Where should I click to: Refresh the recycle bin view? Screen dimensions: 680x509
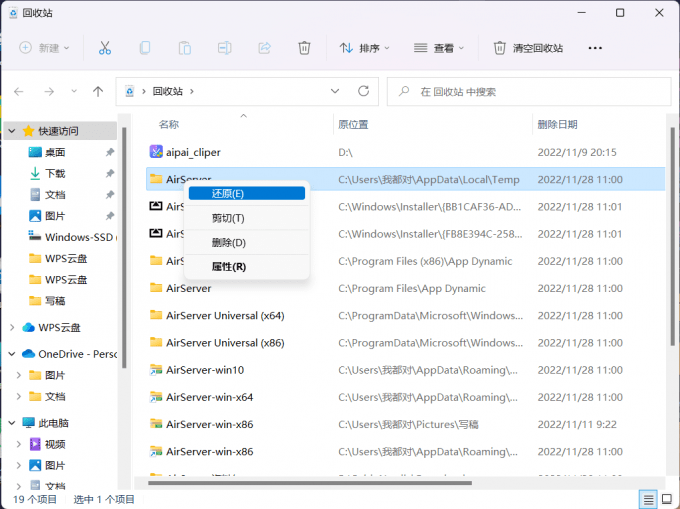[x=363, y=91]
